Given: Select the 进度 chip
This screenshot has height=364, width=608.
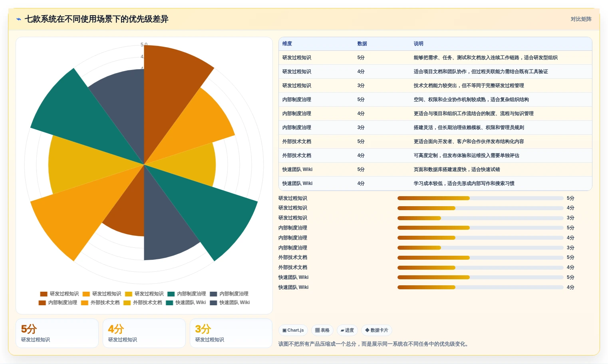Looking at the screenshot, I should pyautogui.click(x=347, y=330).
